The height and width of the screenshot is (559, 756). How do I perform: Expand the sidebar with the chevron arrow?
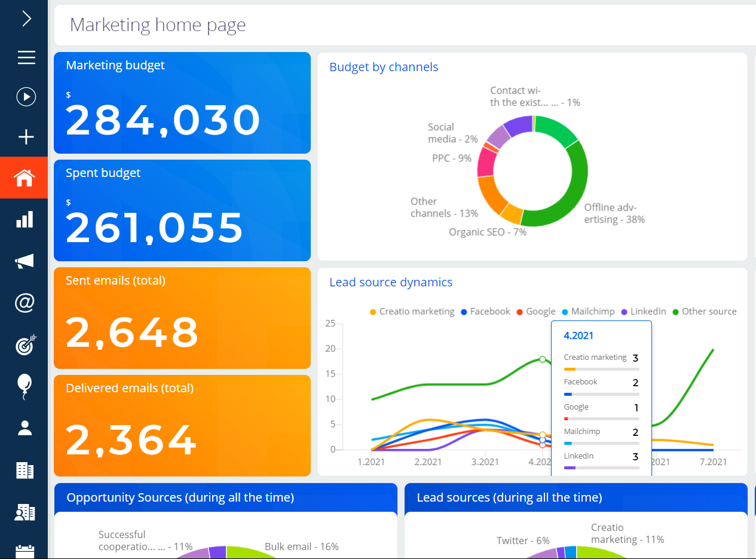pos(26,19)
